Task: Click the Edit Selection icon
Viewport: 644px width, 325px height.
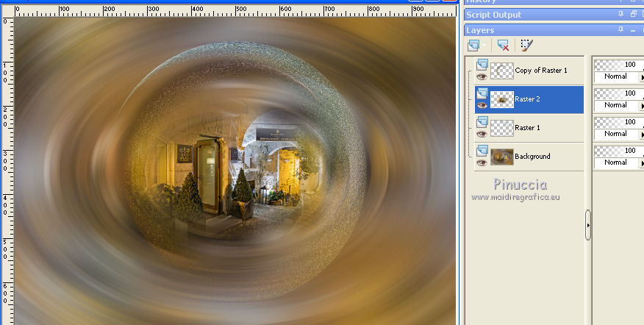Action: coord(526,45)
